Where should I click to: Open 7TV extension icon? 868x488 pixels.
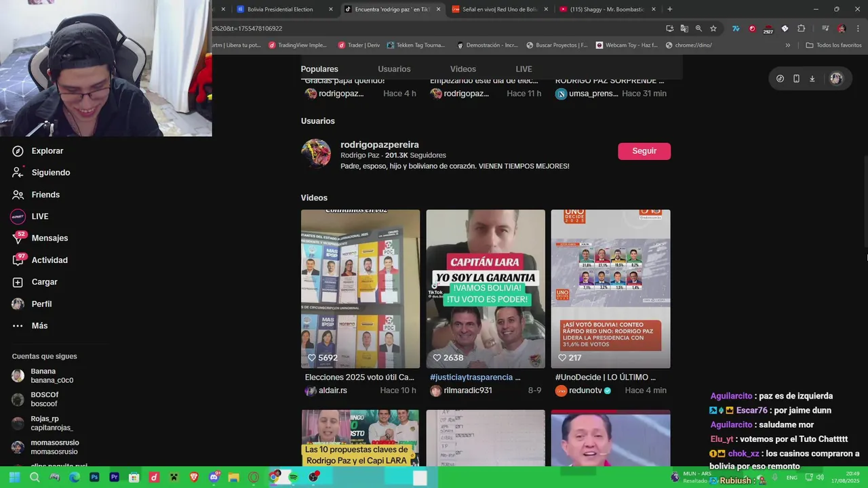click(x=736, y=28)
